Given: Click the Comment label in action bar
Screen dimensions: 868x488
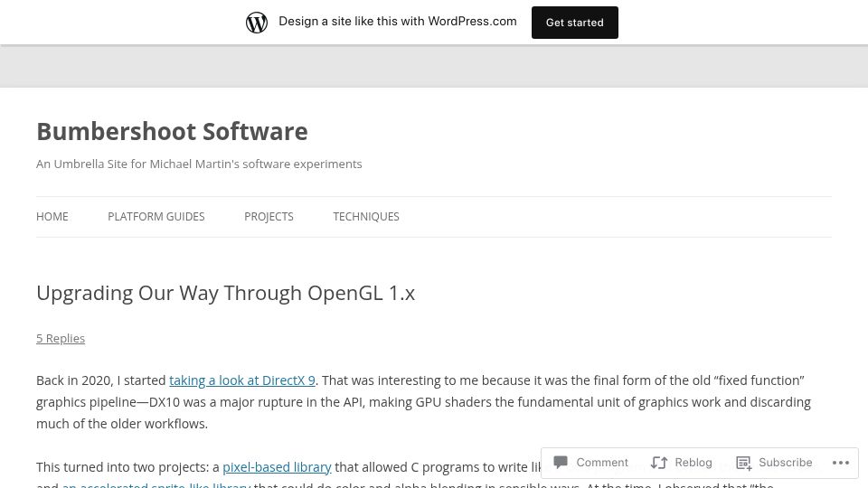Looking at the screenshot, I should click(602, 462).
